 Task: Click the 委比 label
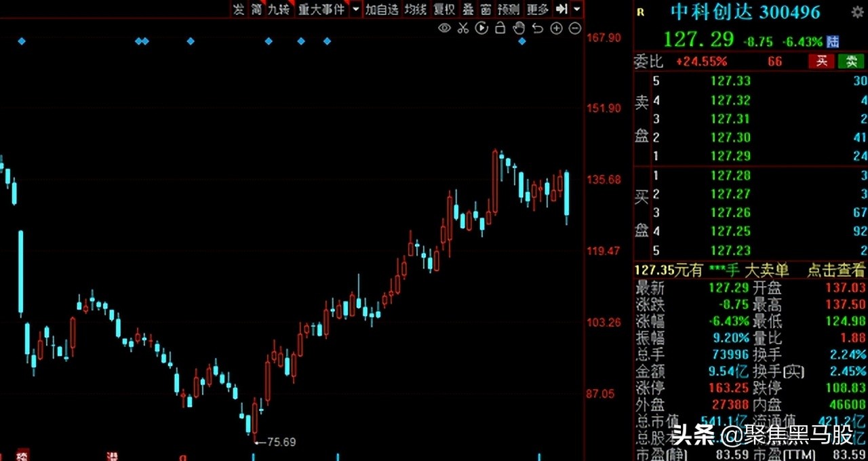click(648, 62)
